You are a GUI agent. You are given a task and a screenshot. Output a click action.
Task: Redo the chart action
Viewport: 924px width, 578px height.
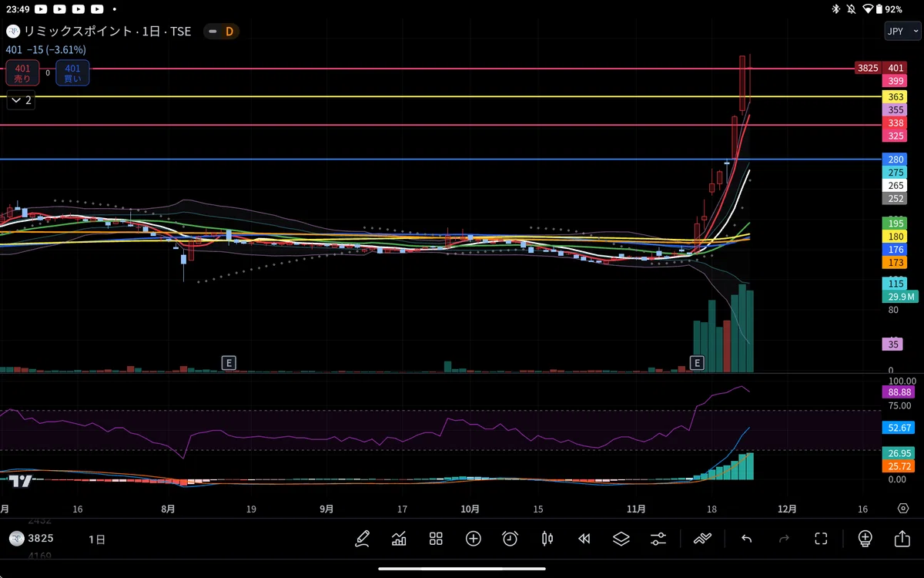click(x=784, y=539)
